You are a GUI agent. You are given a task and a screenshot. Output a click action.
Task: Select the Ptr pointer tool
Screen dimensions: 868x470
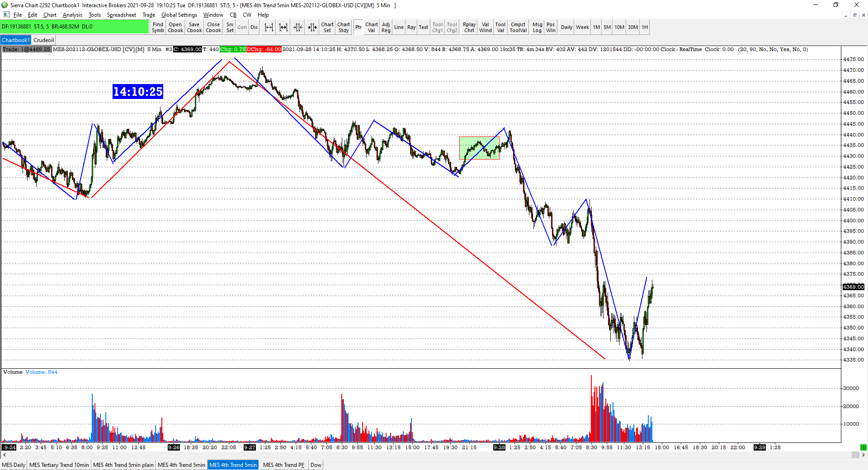[359, 28]
